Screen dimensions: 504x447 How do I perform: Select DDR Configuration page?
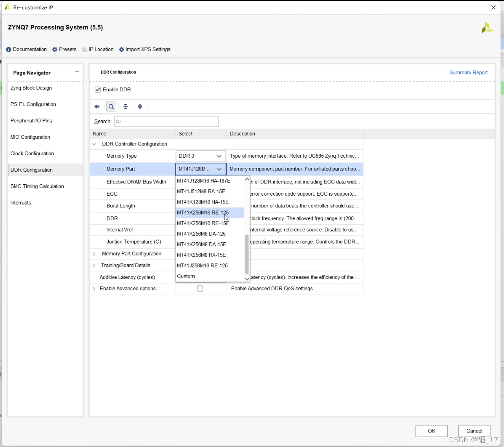coord(45,170)
